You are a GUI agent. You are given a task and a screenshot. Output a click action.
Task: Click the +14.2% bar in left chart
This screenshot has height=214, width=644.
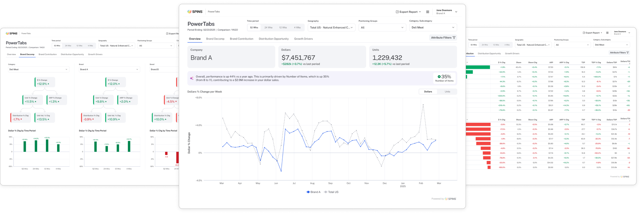click(36, 146)
